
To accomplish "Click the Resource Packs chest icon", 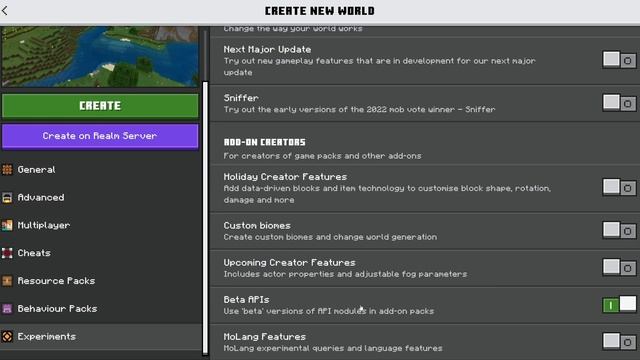I will [x=7, y=281].
